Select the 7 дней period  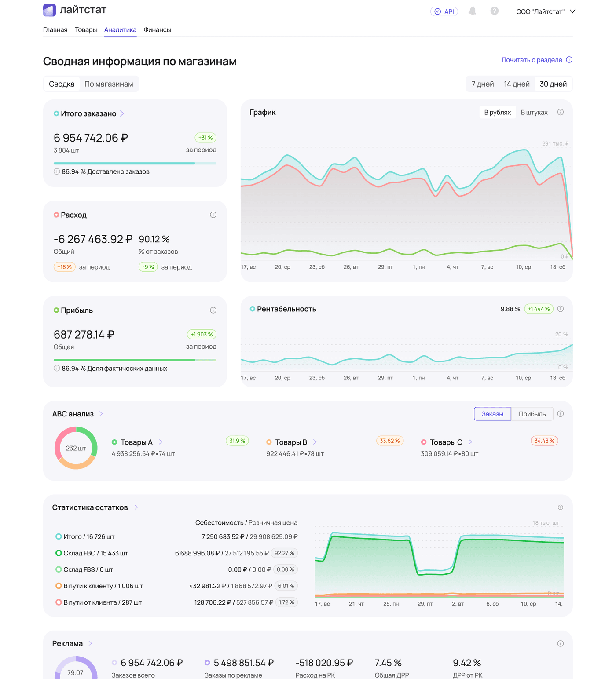483,84
